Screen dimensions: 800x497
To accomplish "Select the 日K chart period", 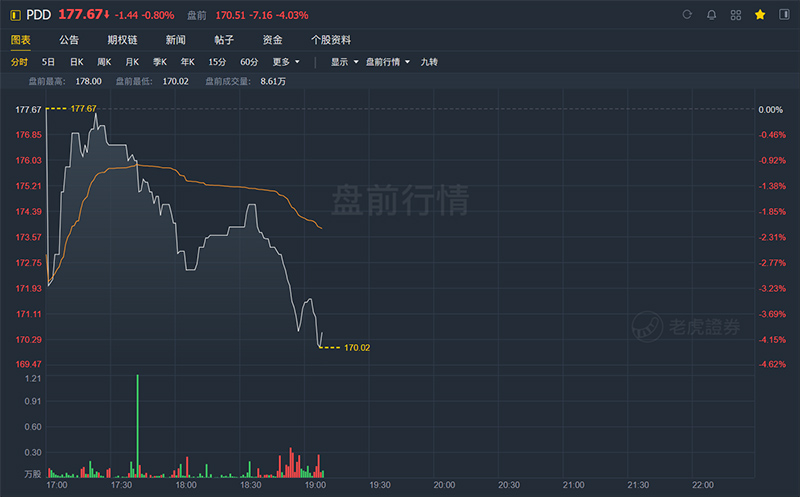I will point(76,62).
